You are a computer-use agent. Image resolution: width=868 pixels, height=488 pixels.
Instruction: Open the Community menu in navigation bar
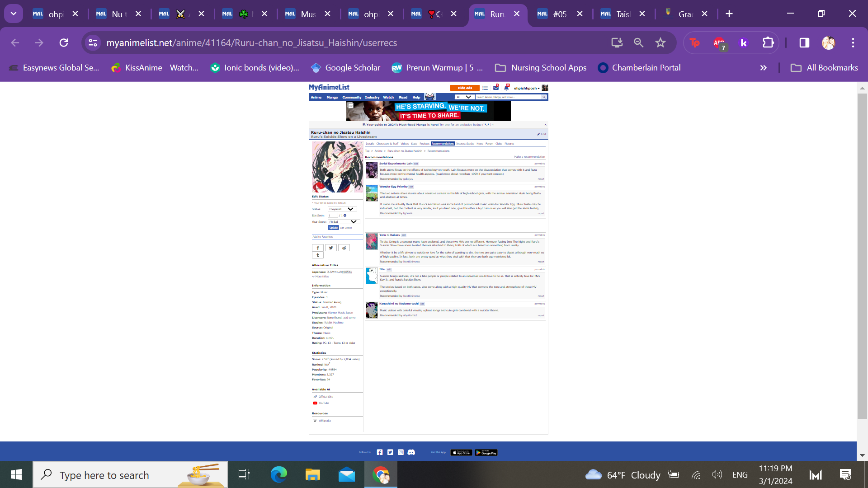[352, 97]
